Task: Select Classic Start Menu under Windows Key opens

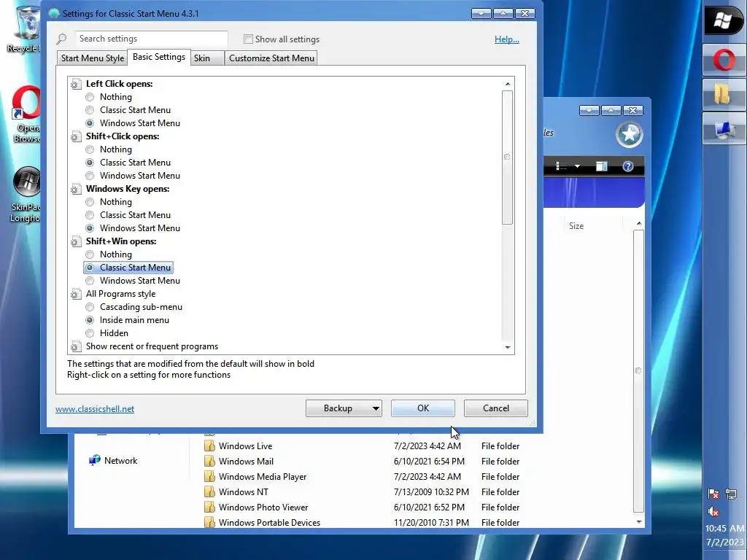Action: tap(90, 215)
